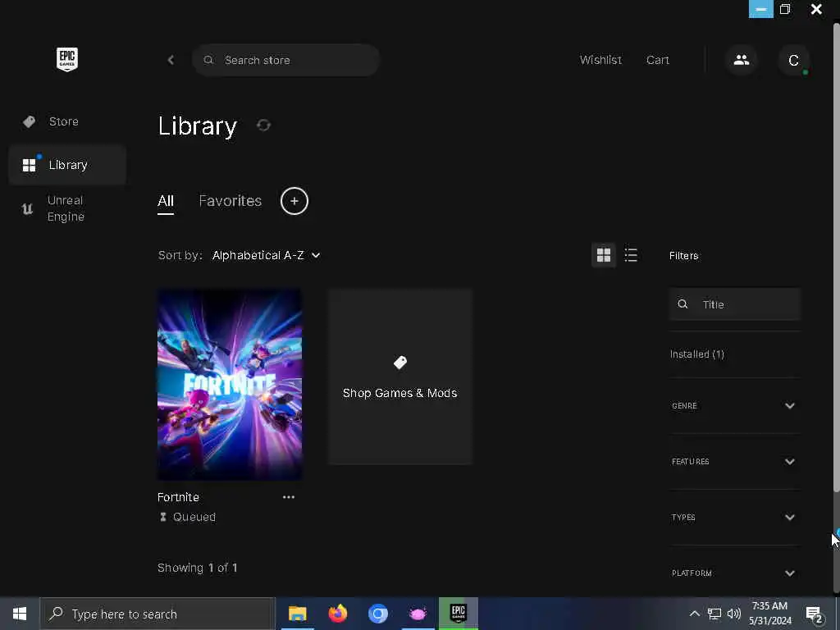Open the notification center icon
The height and width of the screenshot is (630, 840).
pyautogui.click(x=815, y=614)
